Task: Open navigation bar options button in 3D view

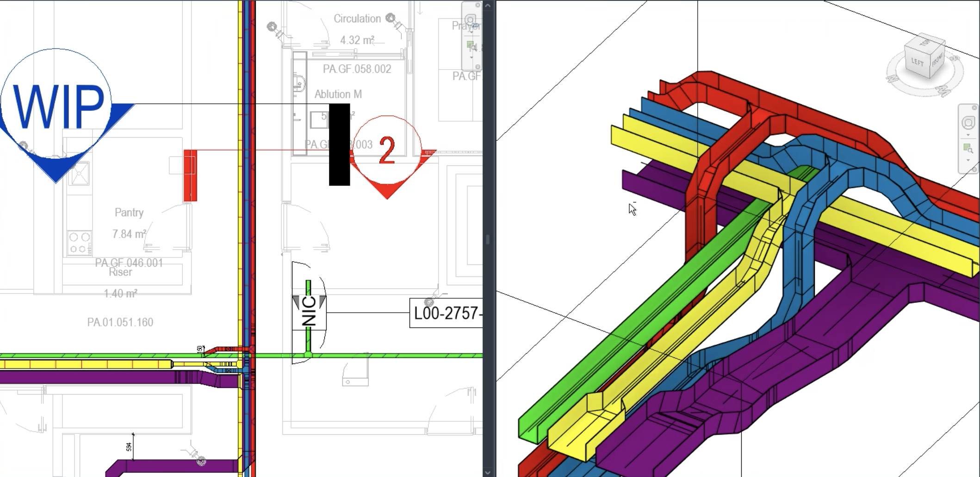Action: point(974,169)
